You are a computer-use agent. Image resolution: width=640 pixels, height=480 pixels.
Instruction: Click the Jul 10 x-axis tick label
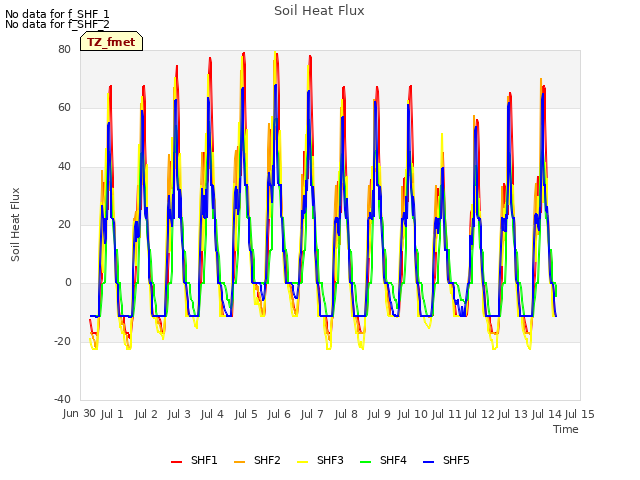point(412,414)
